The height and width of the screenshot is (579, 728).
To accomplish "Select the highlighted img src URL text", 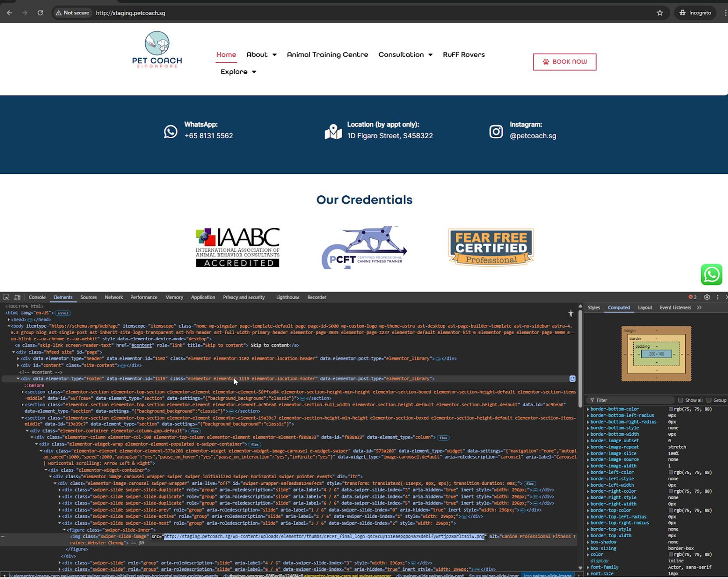I will (x=324, y=537).
